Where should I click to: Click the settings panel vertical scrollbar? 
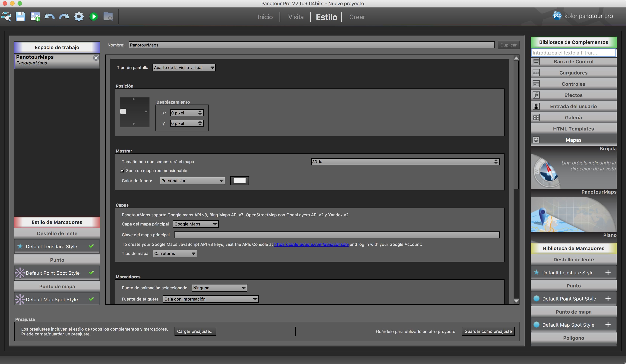(x=516, y=125)
